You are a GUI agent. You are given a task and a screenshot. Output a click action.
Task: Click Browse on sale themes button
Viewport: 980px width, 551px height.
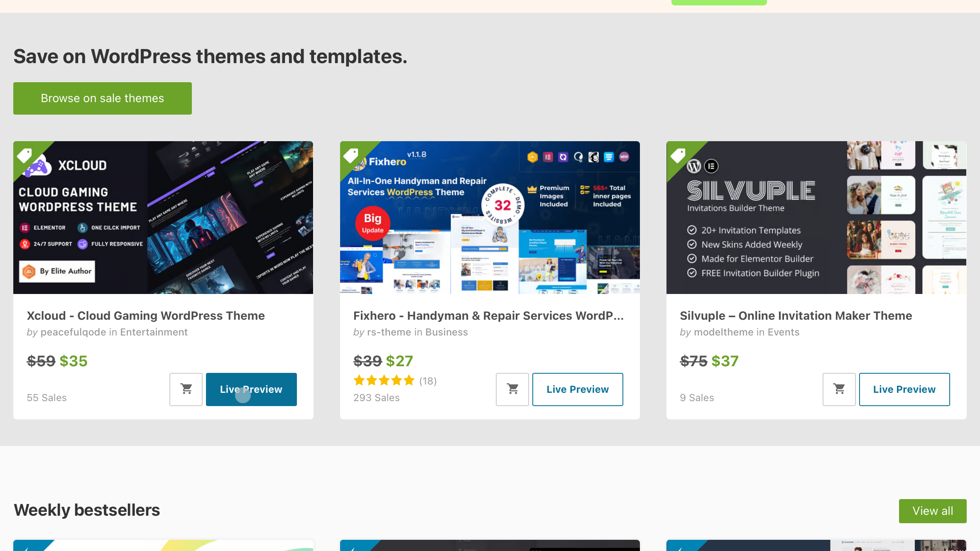coord(102,98)
